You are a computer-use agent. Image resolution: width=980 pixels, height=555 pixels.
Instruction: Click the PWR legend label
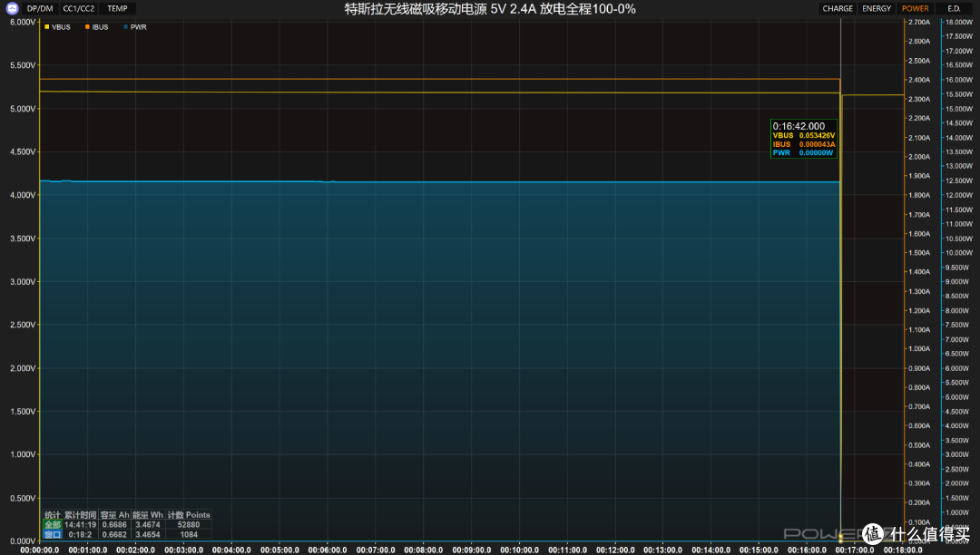(x=138, y=27)
